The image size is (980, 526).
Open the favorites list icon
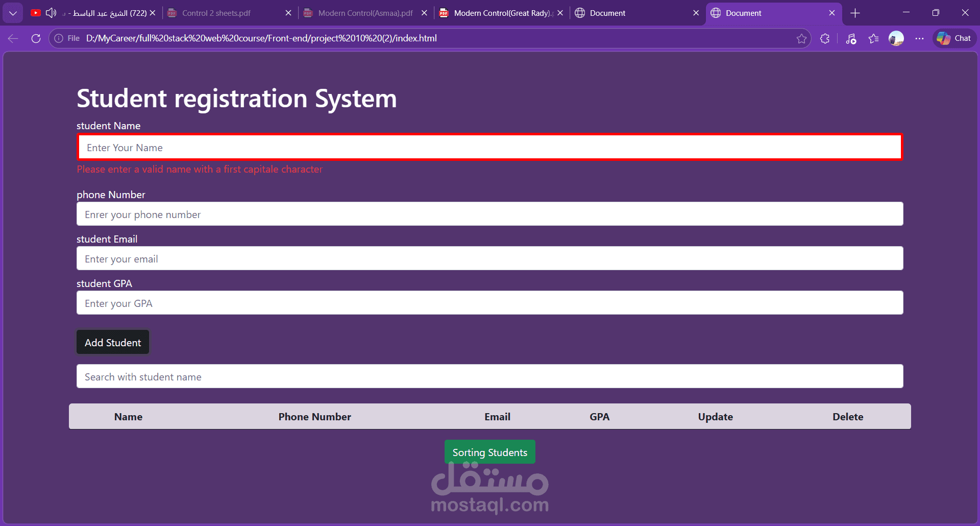[x=873, y=38]
